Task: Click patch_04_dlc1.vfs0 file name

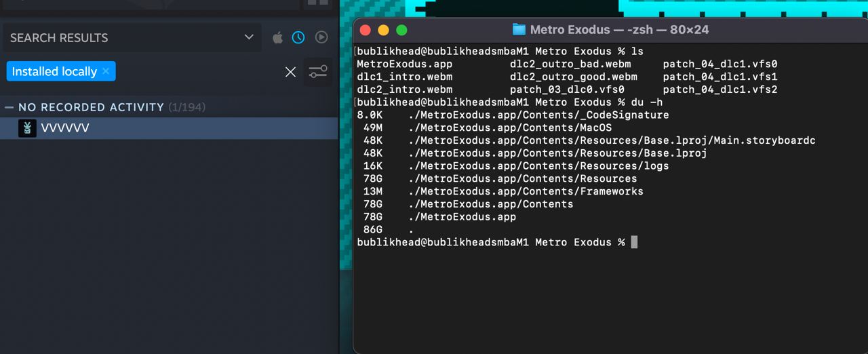Action: (720, 64)
